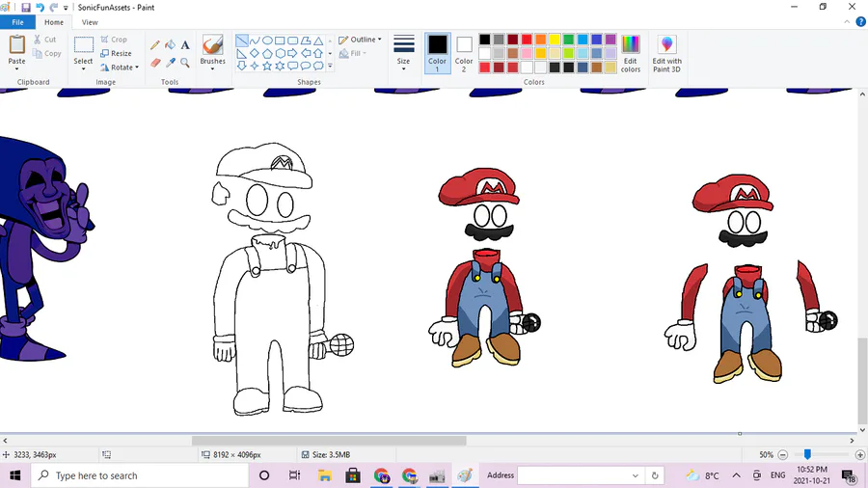Viewport: 868px width, 488px height.
Task: Select the Pencil tool
Action: [x=155, y=45]
